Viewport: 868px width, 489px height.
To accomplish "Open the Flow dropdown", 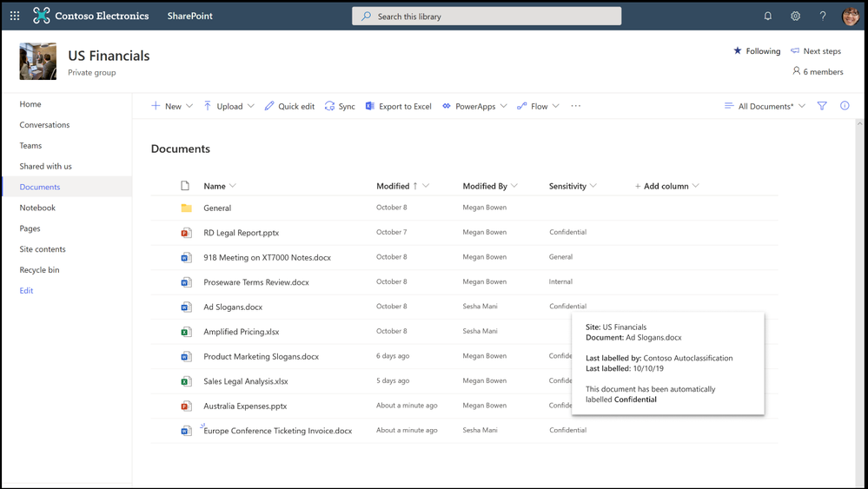I will 538,106.
